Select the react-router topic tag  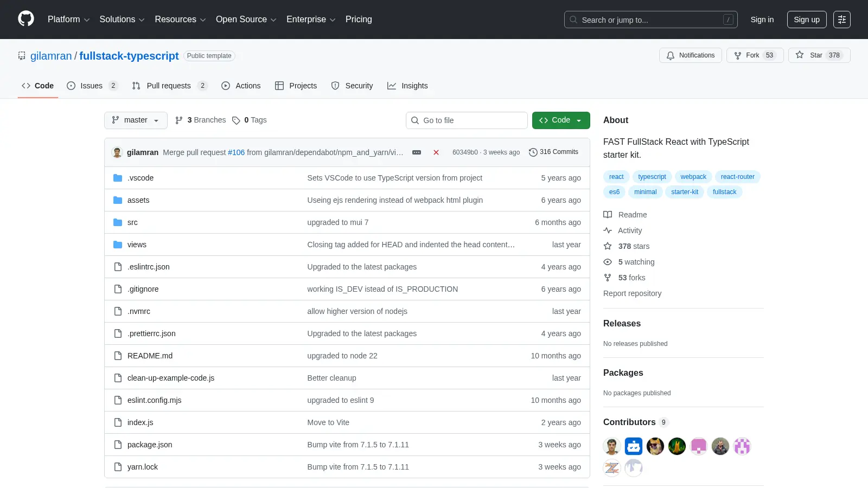coord(738,177)
